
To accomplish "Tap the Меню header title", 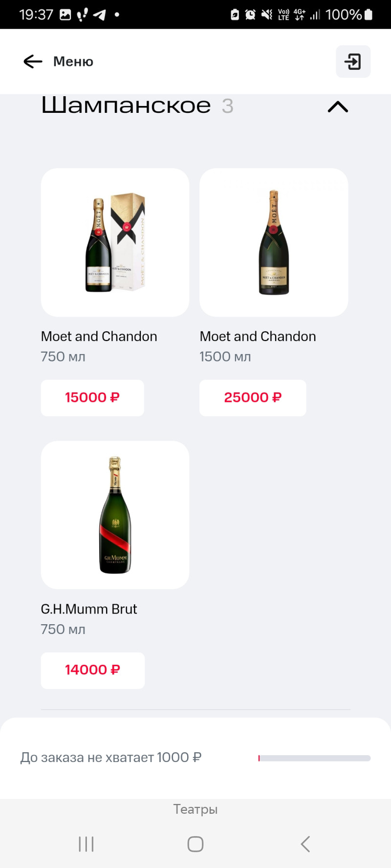I will coord(73,62).
